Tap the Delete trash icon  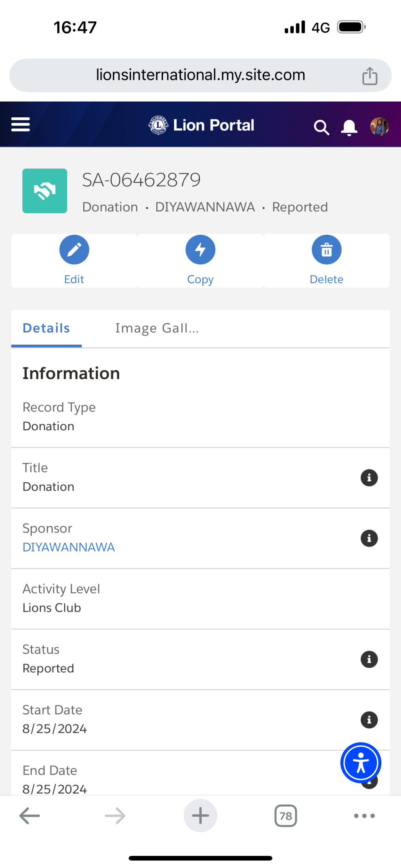(x=327, y=250)
